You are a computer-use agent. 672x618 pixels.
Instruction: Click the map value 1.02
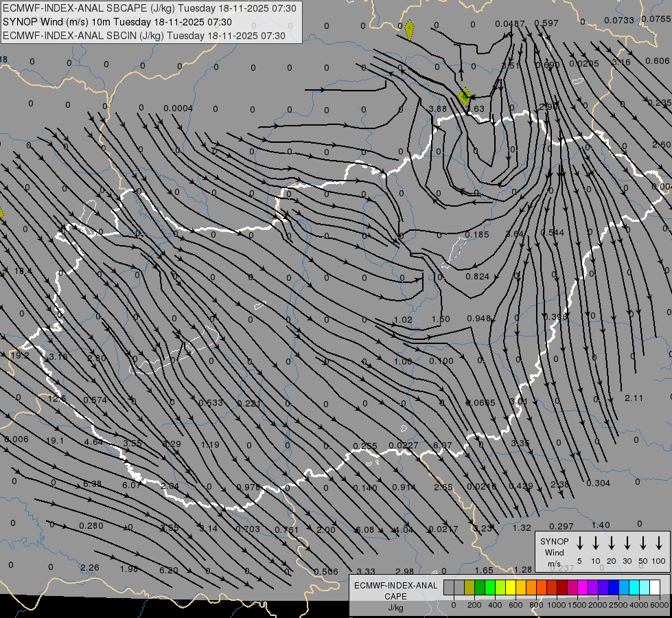(404, 319)
